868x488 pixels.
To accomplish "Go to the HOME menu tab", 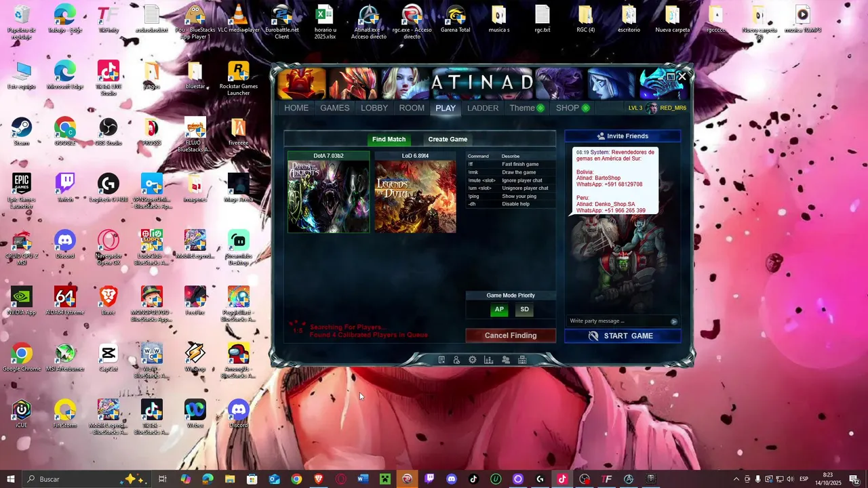I will coord(296,108).
